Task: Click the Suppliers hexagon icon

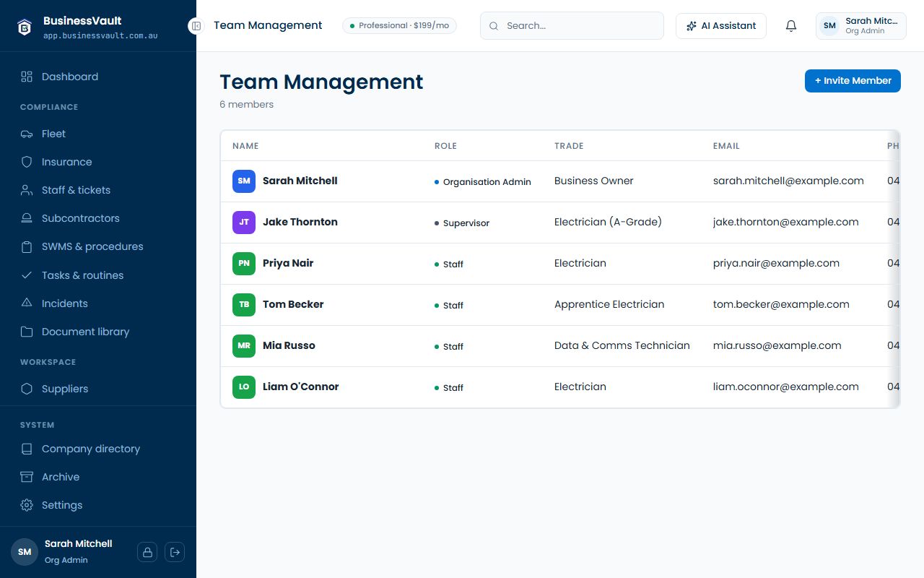Action: point(27,389)
